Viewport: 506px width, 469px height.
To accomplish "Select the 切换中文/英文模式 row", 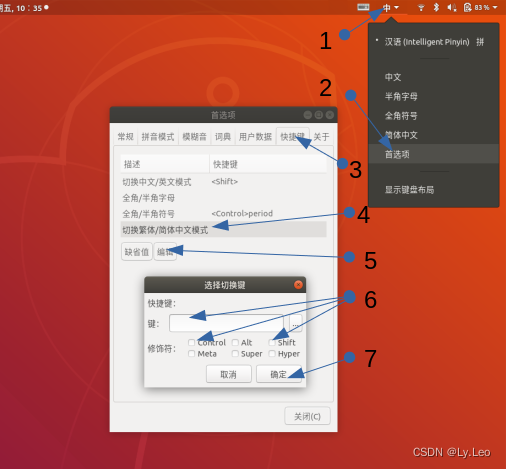I will click(x=223, y=182).
